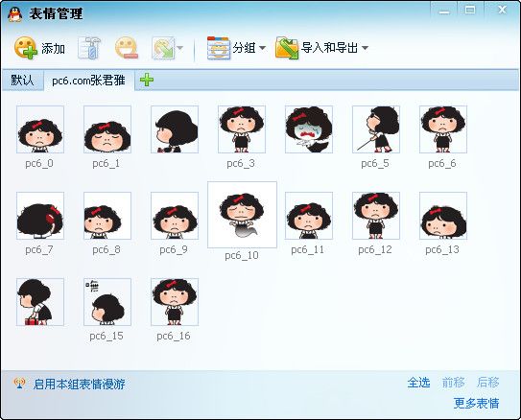Click the 全选 select all link
This screenshot has height=420, width=521.
point(418,383)
